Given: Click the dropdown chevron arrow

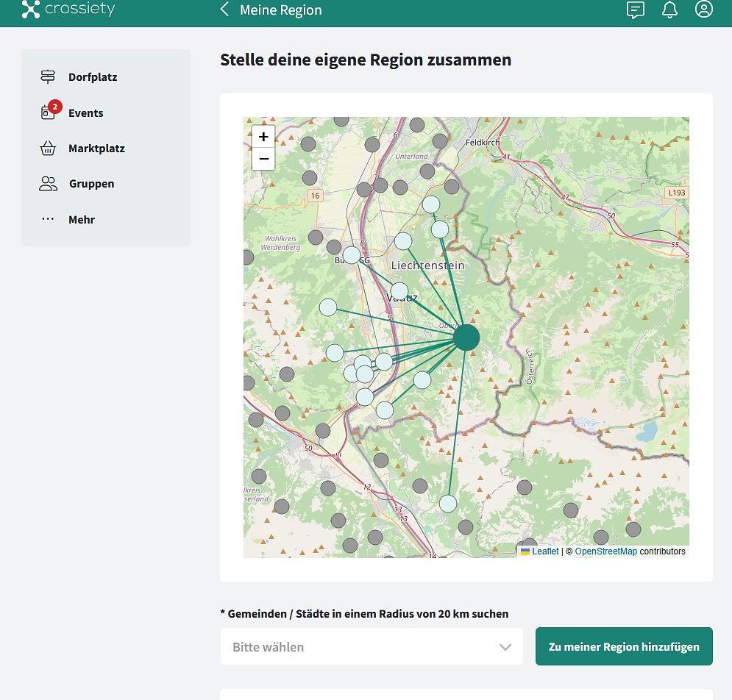Looking at the screenshot, I should point(505,647).
